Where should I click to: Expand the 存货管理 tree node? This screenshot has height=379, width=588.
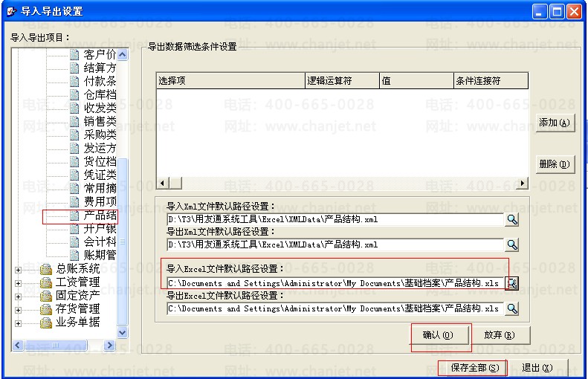pos(18,311)
